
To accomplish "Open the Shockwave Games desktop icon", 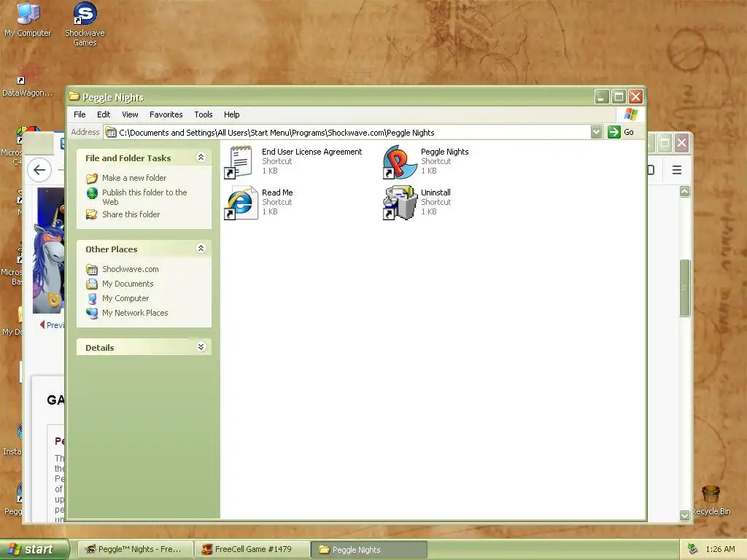I will click(85, 24).
